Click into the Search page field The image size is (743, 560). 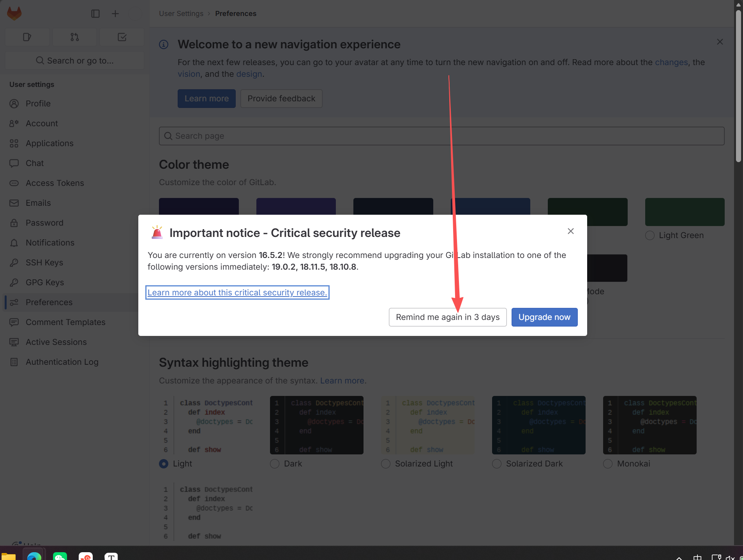click(x=442, y=136)
